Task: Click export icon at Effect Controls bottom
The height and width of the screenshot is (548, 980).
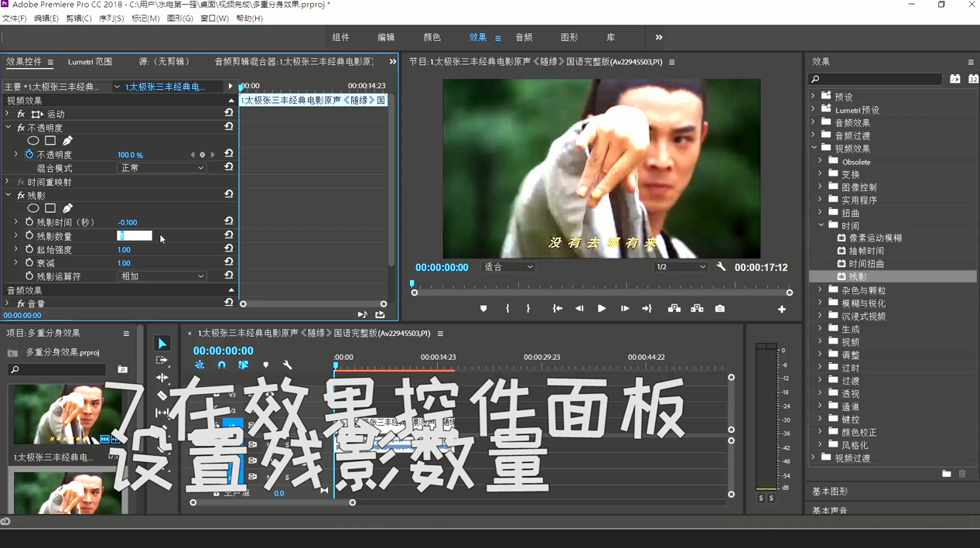Action: (x=380, y=314)
